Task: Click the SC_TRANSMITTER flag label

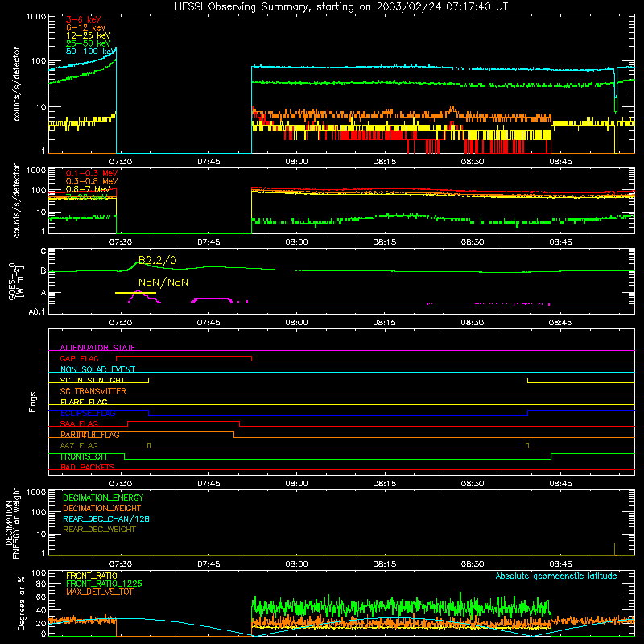Action: (x=93, y=391)
